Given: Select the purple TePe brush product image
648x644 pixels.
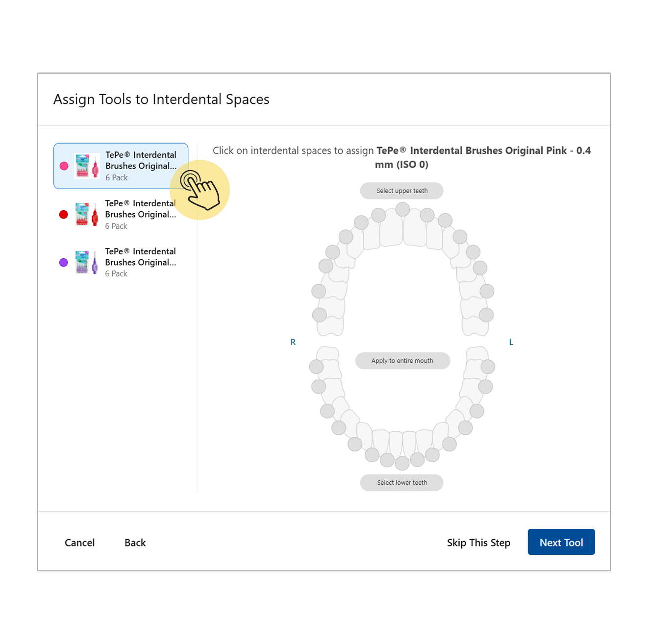Looking at the screenshot, I should click(87, 262).
